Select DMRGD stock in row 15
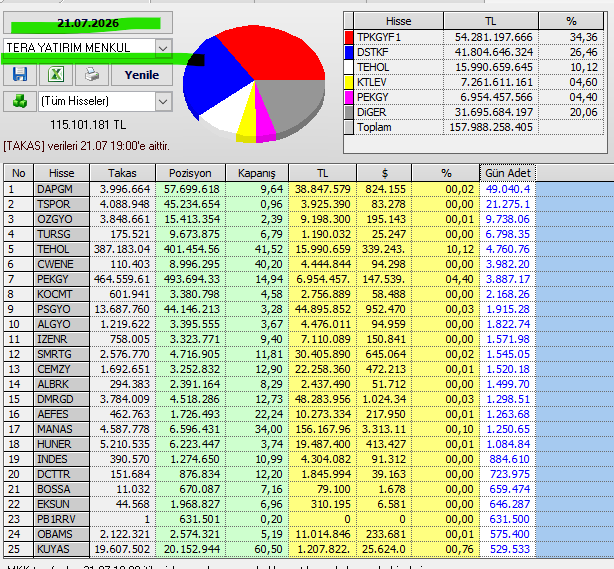 tap(61, 399)
